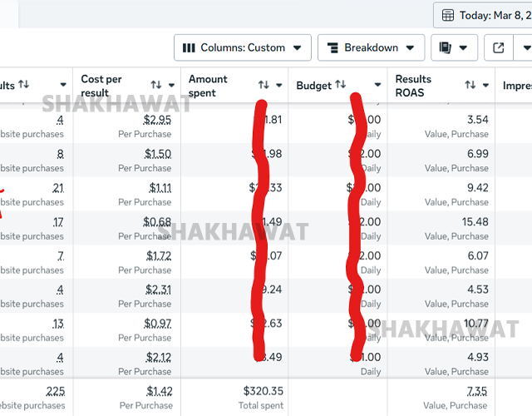This screenshot has width=532, height=416.
Task: Click the Cost per result header
Action: click(101, 86)
